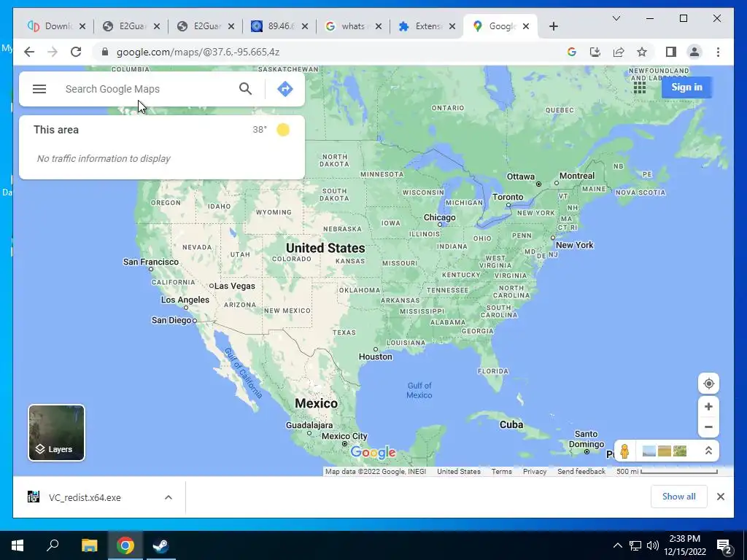Open taskbar search
Image resolution: width=747 pixels, height=560 pixels.
tap(53, 545)
